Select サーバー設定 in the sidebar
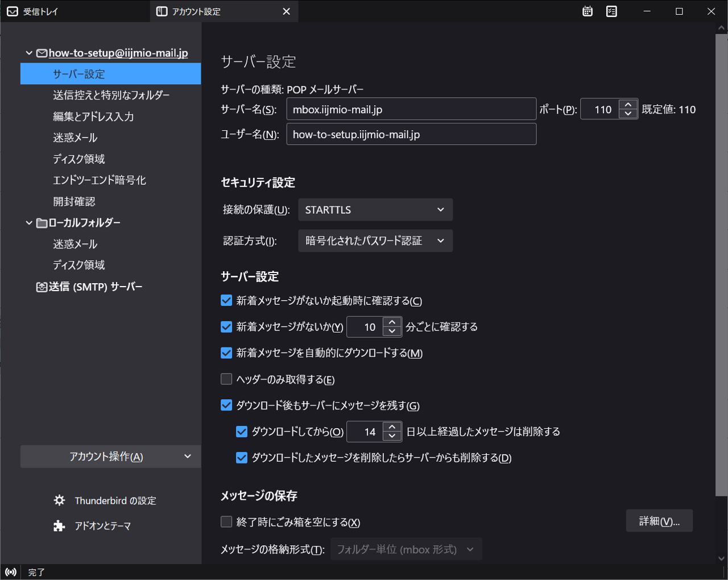This screenshot has height=580, width=728. tap(110, 74)
